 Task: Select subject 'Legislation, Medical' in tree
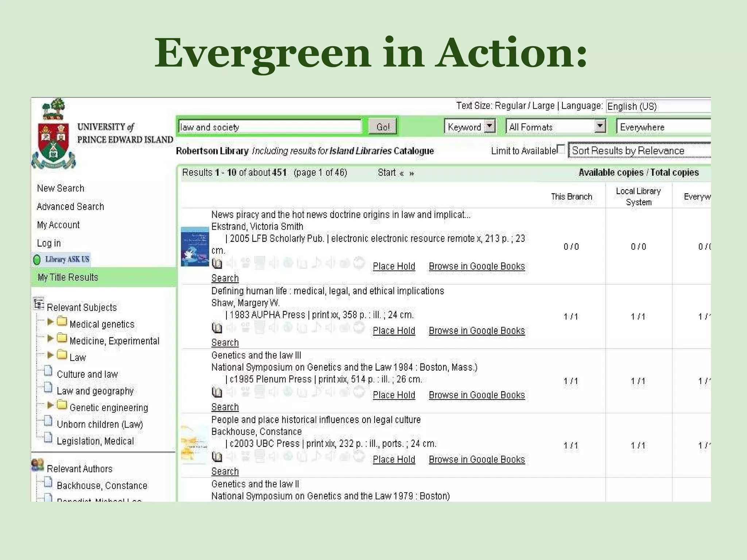[96, 441]
